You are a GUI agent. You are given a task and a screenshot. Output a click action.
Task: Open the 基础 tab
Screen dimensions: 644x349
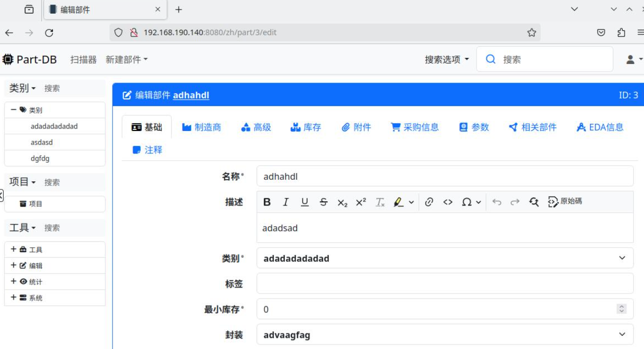tap(147, 127)
